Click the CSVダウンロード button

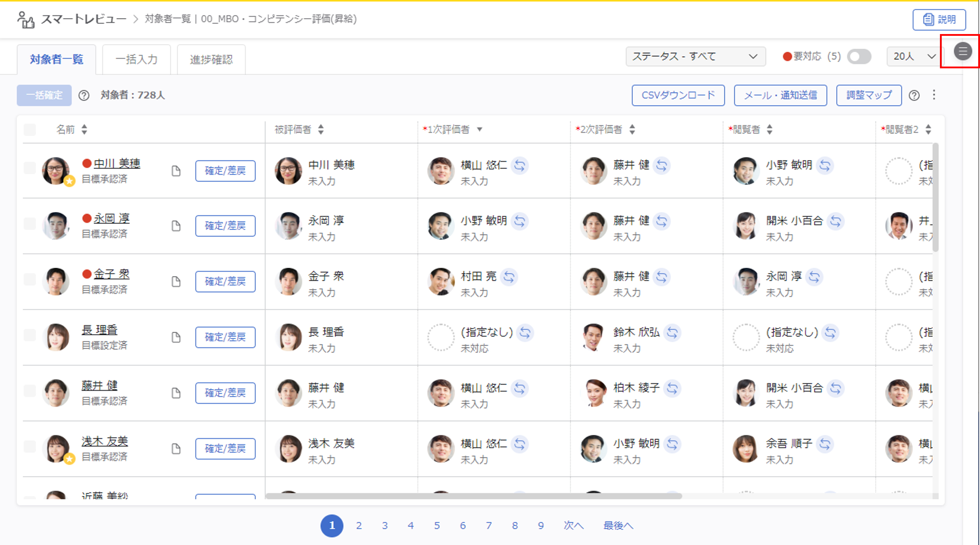coord(678,95)
